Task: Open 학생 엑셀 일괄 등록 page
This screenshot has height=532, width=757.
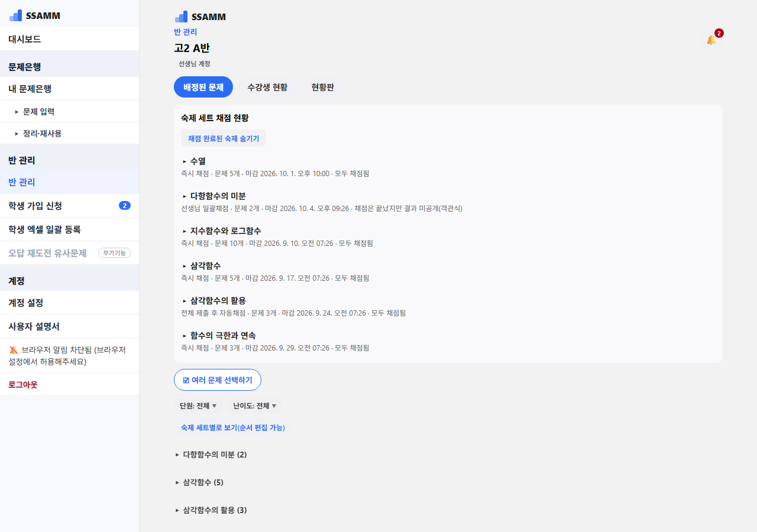Action: coord(69,229)
